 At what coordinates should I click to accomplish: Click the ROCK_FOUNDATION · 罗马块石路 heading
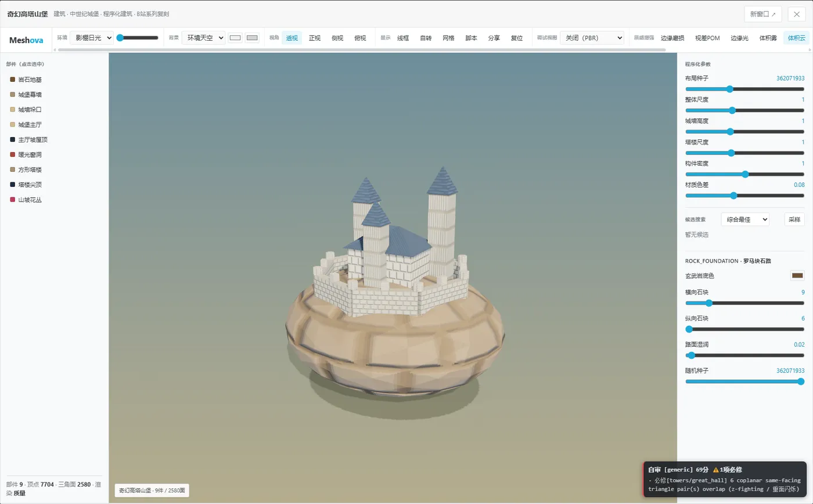coord(728,261)
